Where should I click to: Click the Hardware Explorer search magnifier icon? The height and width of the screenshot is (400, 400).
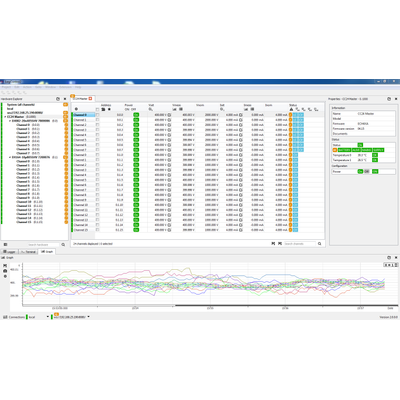point(63,245)
